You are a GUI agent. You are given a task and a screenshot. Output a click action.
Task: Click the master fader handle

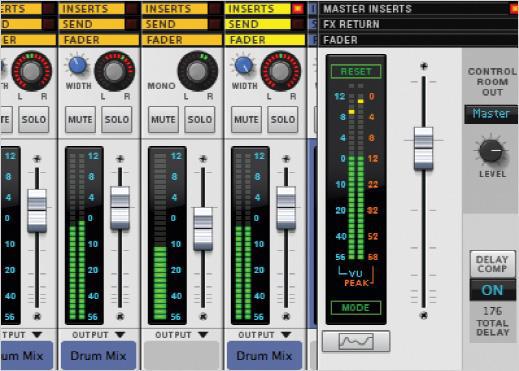pos(423,149)
